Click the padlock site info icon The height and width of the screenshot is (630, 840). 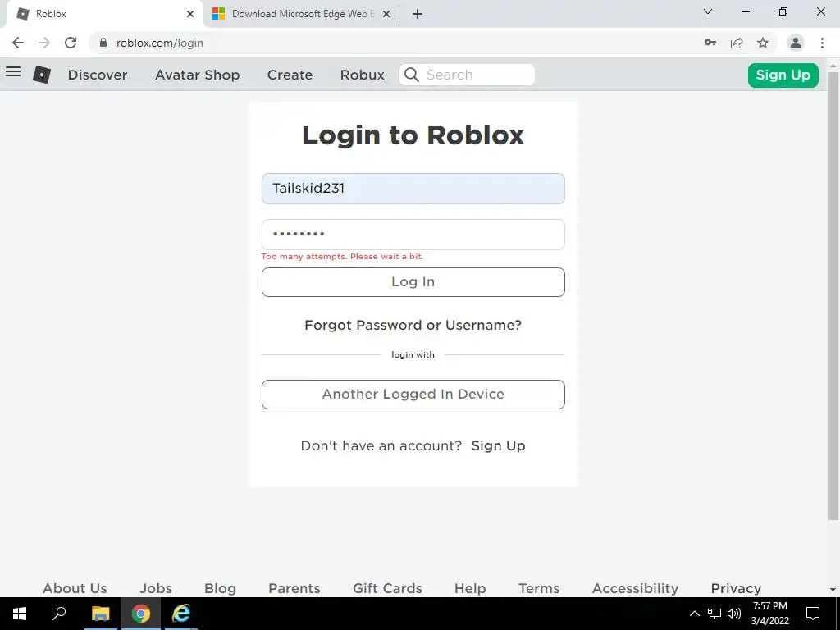tap(103, 43)
